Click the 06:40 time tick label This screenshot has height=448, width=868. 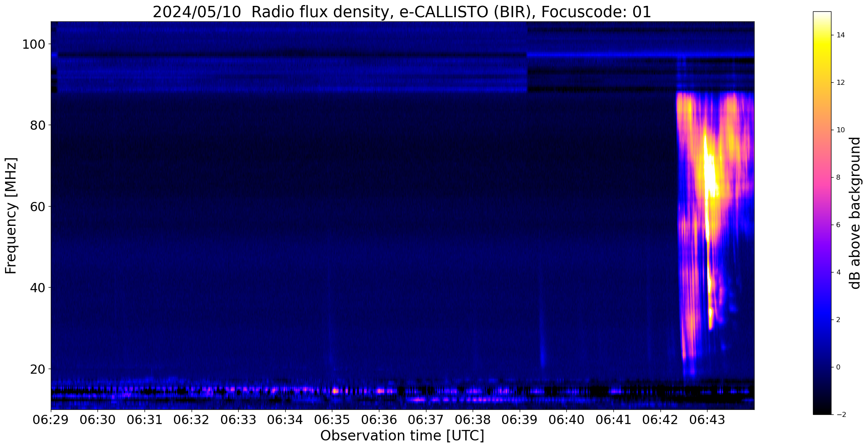tap(567, 420)
